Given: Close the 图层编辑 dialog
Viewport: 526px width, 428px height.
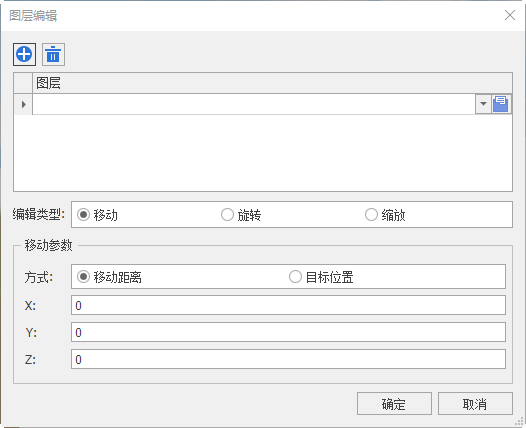Looking at the screenshot, I should click(x=510, y=15).
